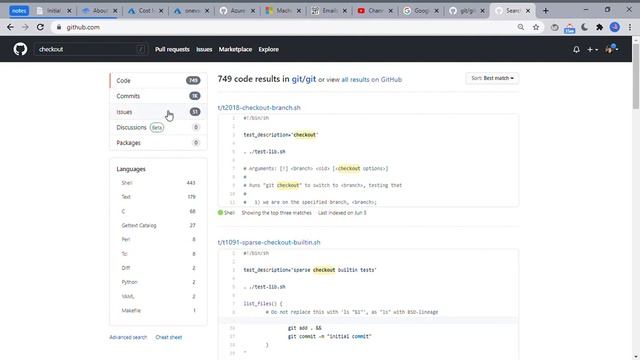
Task: Open the Chrome profile avatar
Action: click(615, 27)
